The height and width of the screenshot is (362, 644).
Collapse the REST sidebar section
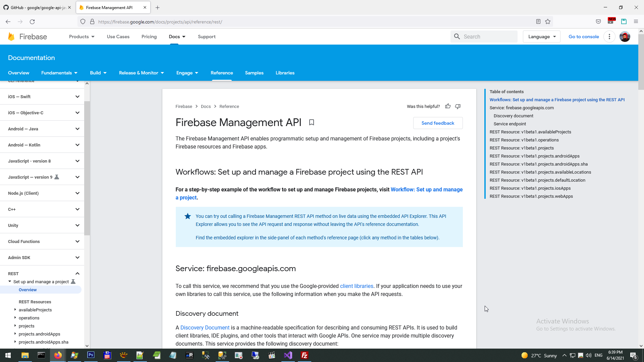click(77, 274)
